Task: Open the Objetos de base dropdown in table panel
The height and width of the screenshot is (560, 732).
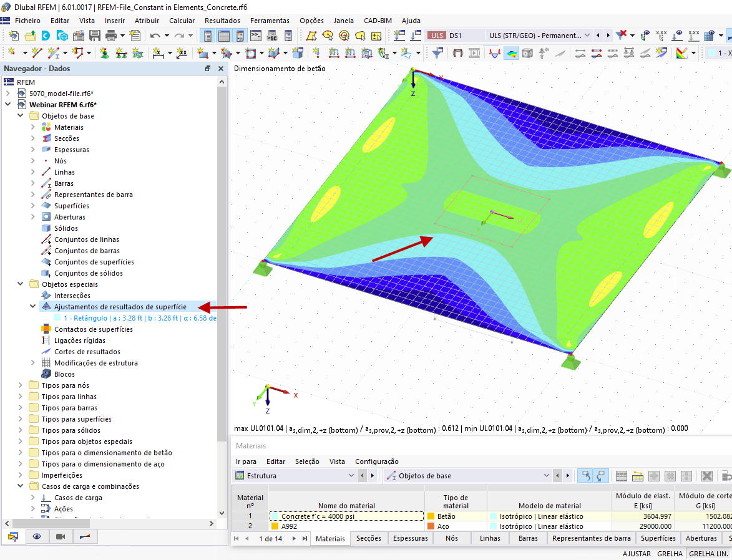Action: tap(546, 476)
